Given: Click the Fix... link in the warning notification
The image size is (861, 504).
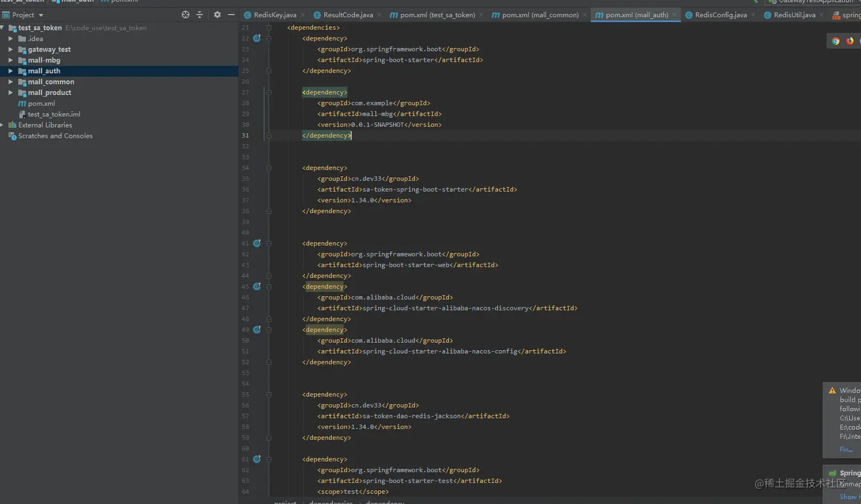Looking at the screenshot, I should [846, 449].
